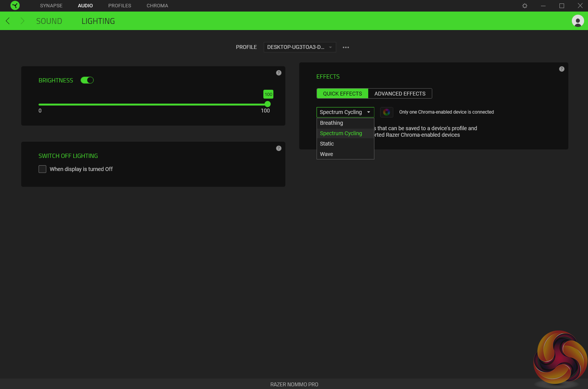Image resolution: width=588 pixels, height=389 pixels.
Task: Click 'Only one Chroma-enabled device is connected' text
Action: [446, 112]
